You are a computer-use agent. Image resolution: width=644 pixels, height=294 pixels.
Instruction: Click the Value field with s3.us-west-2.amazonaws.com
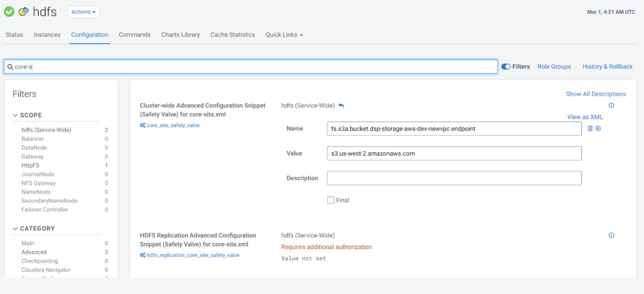coord(454,153)
